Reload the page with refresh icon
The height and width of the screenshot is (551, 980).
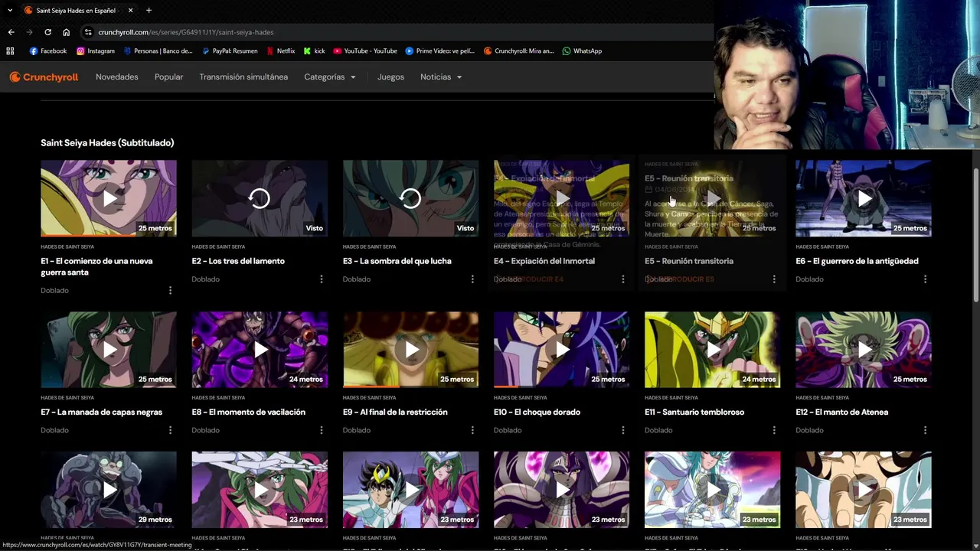47,32
